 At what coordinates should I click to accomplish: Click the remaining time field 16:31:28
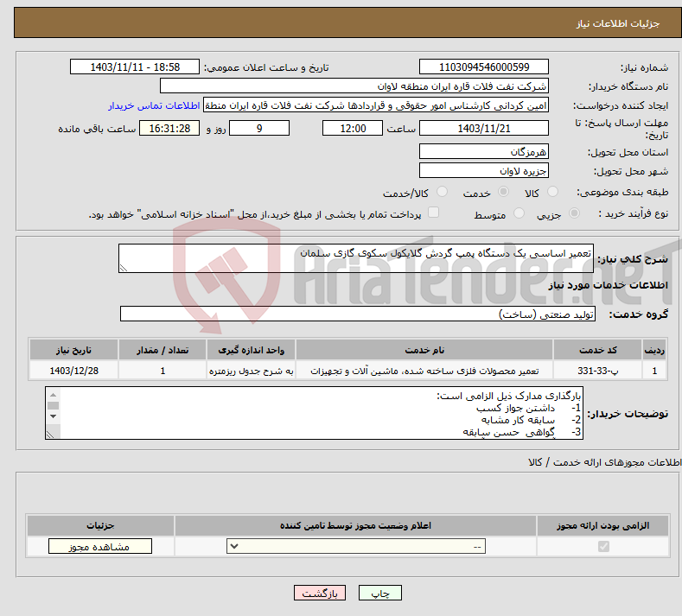click(169, 128)
